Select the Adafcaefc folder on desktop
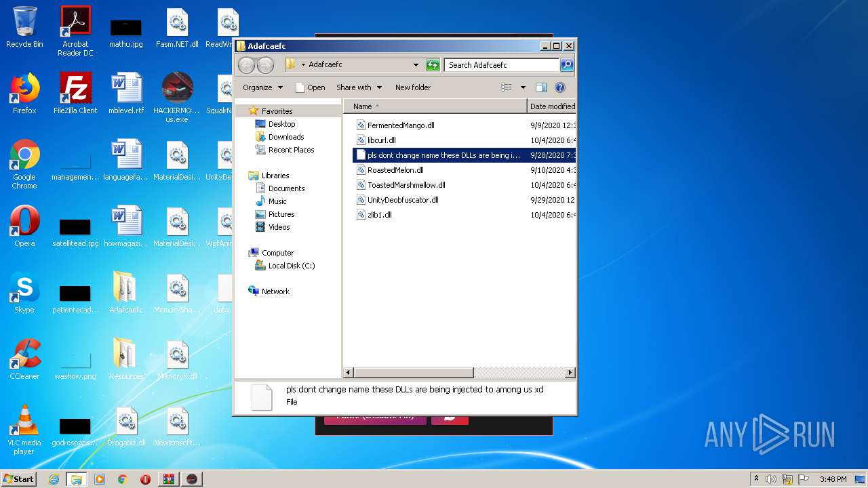This screenshot has width=868, height=488. click(x=126, y=293)
